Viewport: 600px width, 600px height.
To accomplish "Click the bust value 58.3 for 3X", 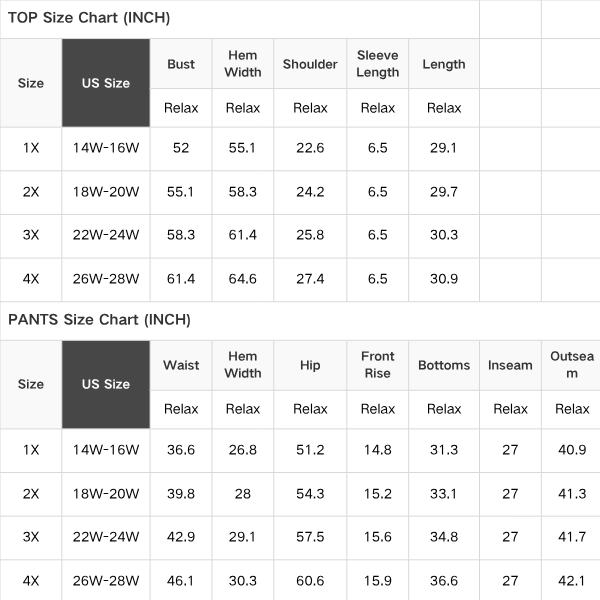I will 181,235.
